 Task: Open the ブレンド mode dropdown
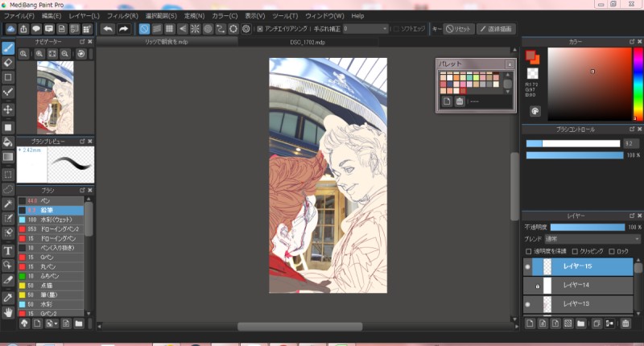coord(591,239)
